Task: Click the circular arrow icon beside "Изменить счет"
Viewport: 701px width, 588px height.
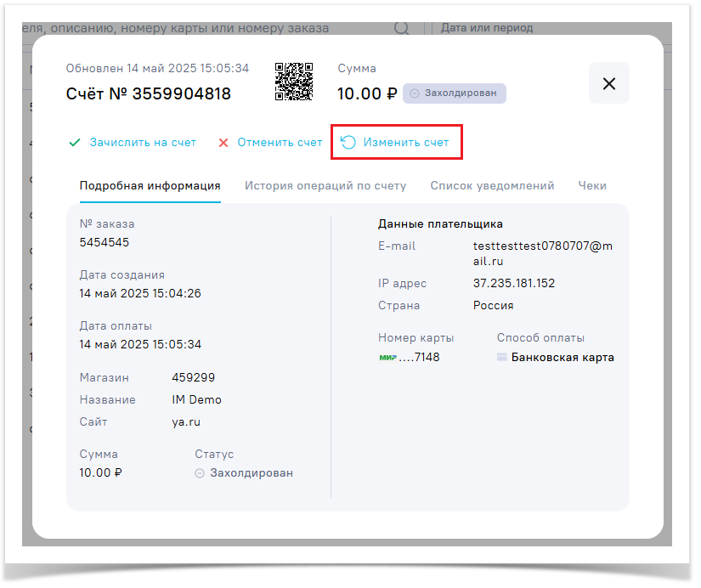Action: pyautogui.click(x=348, y=143)
